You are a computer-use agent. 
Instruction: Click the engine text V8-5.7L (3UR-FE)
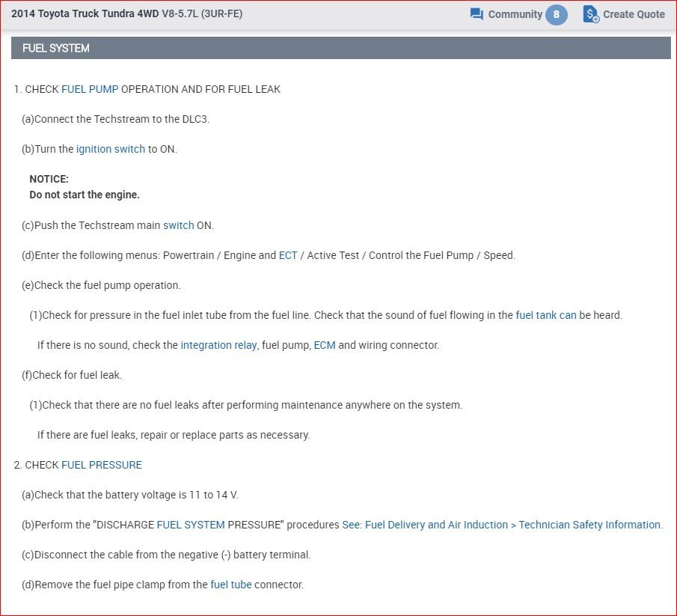[202, 13]
